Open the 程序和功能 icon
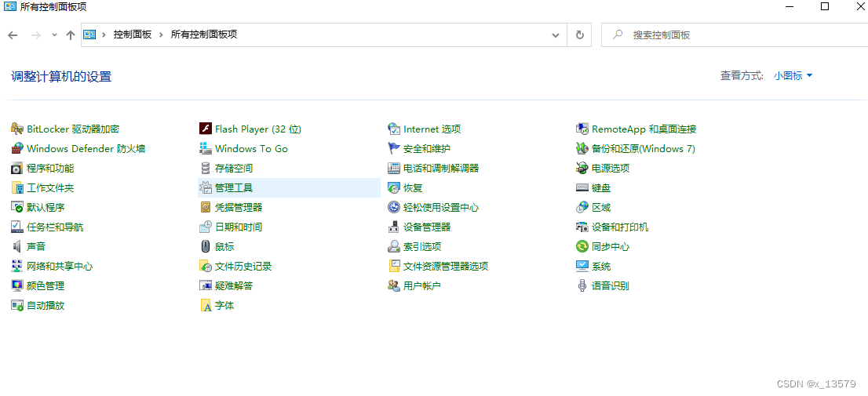868x396 pixels. click(17, 168)
